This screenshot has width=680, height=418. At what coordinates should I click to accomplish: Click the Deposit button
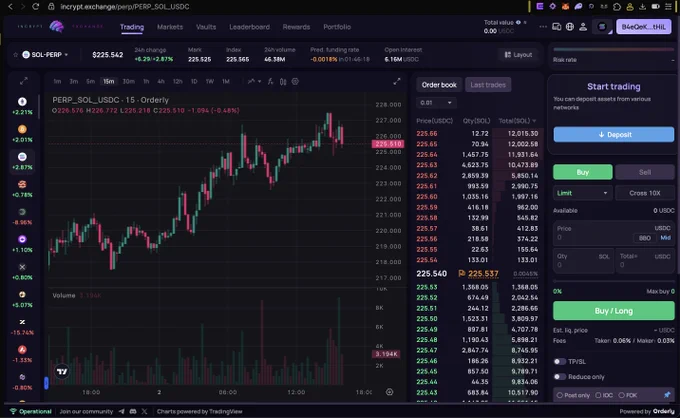click(x=614, y=134)
